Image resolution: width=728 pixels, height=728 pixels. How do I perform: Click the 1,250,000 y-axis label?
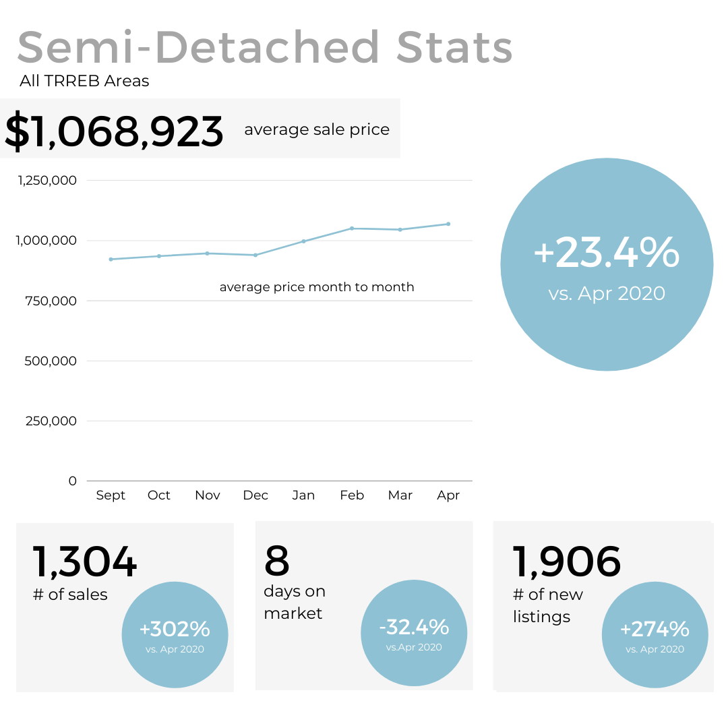[x=47, y=181]
